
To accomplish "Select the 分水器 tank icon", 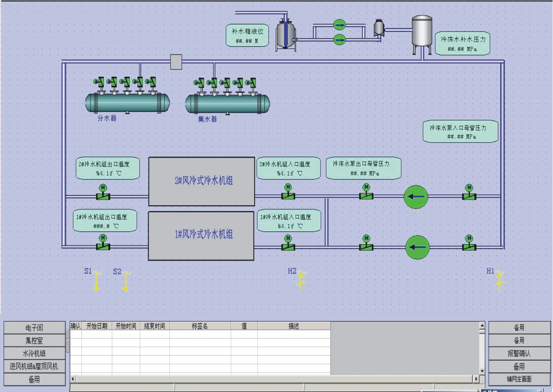I will [127, 103].
